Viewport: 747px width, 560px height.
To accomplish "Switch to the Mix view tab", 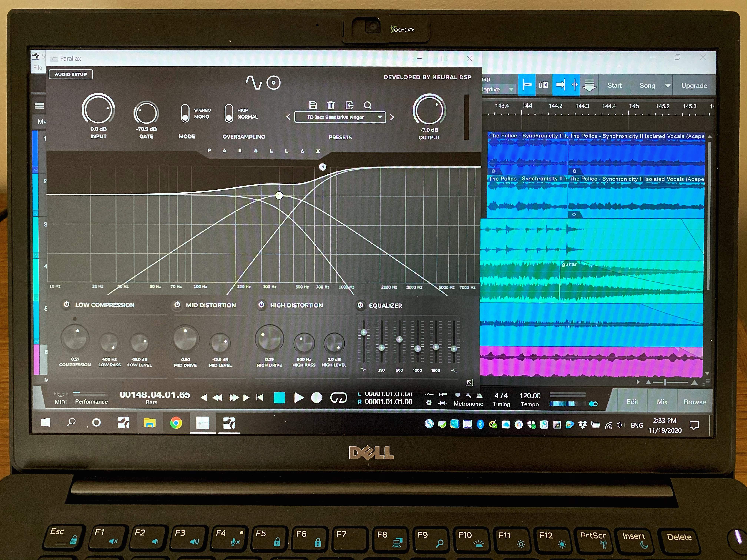I will (x=662, y=402).
